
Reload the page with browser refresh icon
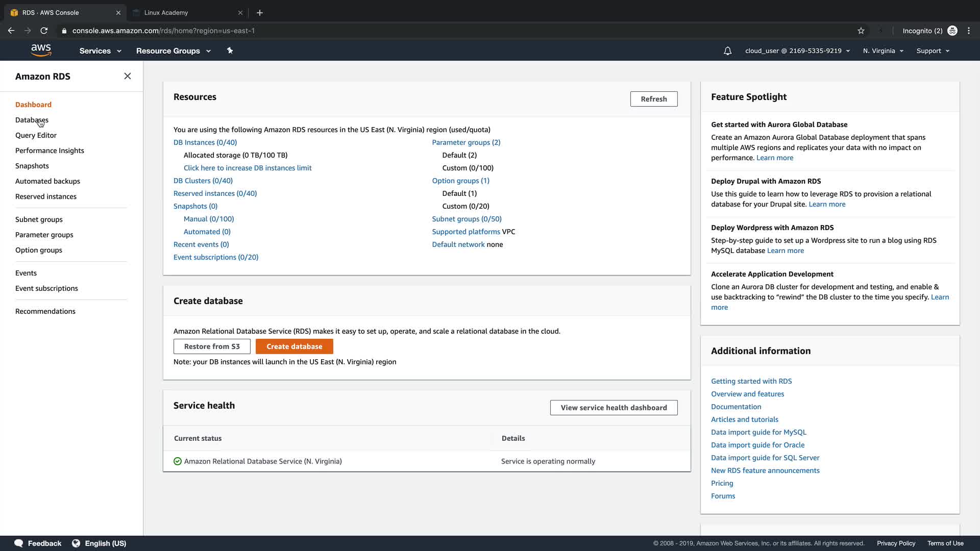click(x=44, y=31)
